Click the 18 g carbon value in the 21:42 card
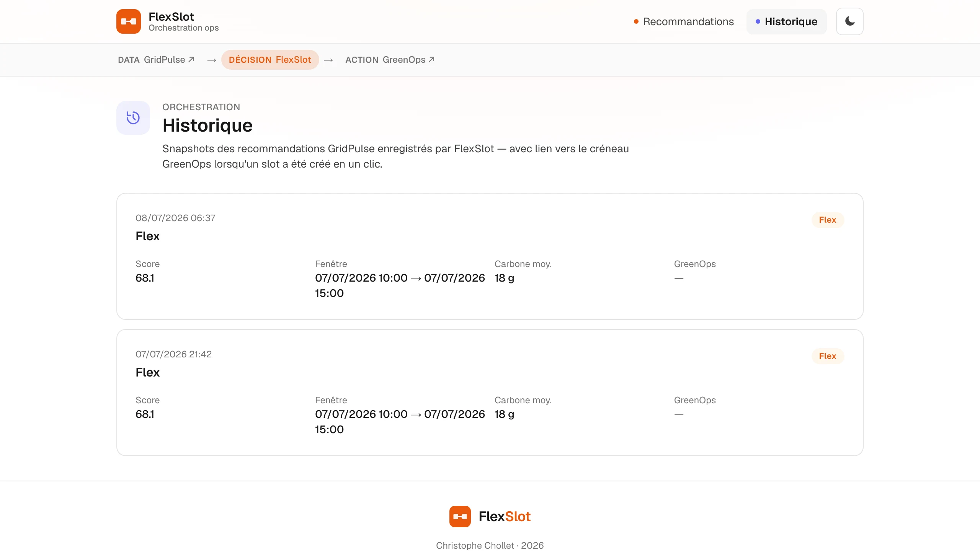980x551 pixels. [x=504, y=414]
